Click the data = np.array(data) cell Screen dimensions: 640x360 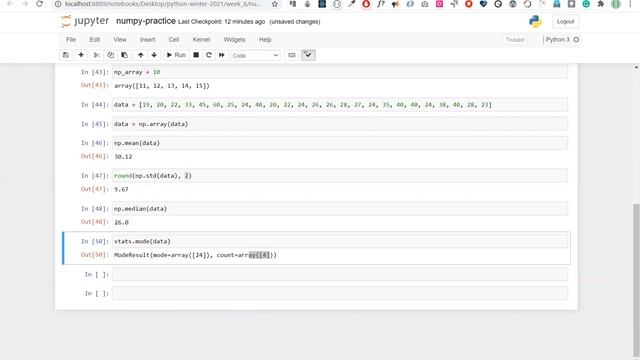pyautogui.click(x=340, y=124)
